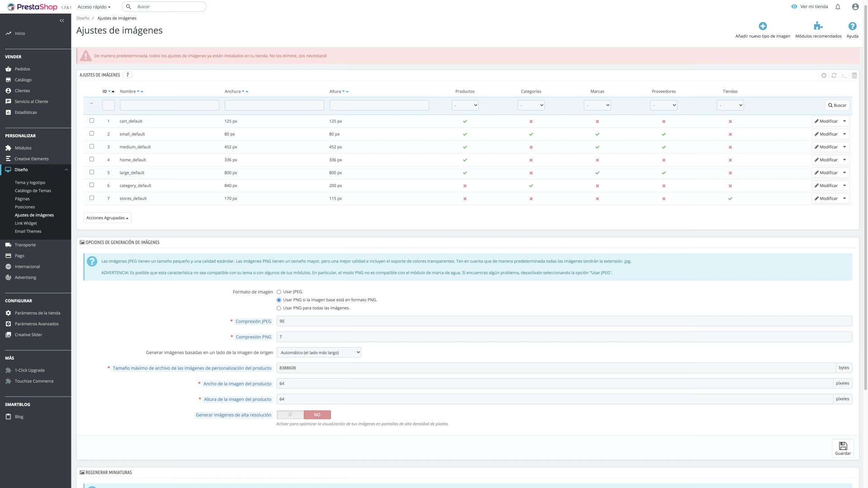The image size is (868, 488).
Task: Click the 'Compresión JPEG' input field
Action: point(564,321)
